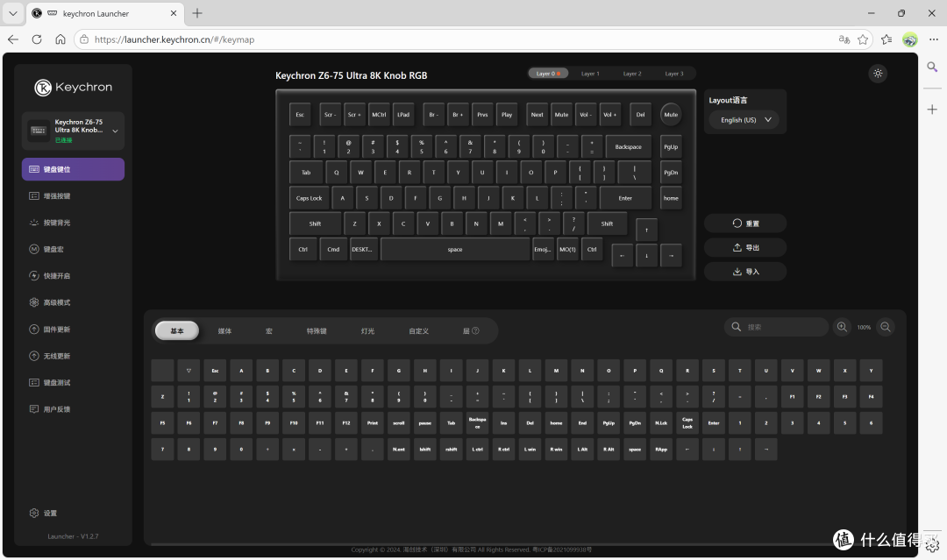
Task: Select the Backspace key on the keyboard layout
Action: [628, 146]
